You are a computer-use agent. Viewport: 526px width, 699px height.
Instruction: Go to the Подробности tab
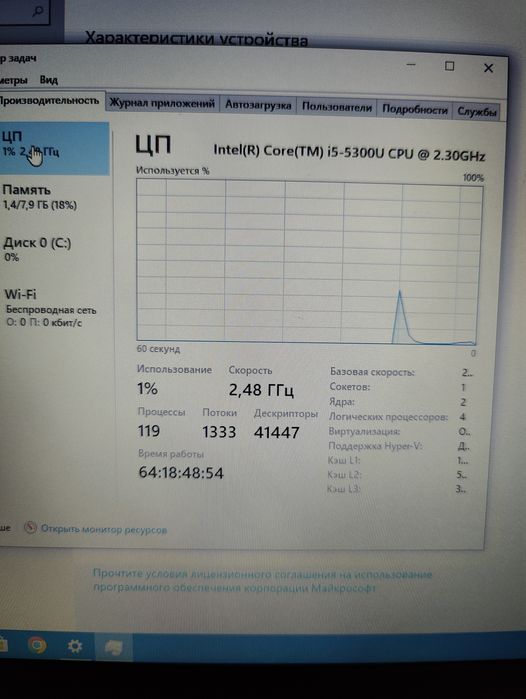(x=415, y=109)
